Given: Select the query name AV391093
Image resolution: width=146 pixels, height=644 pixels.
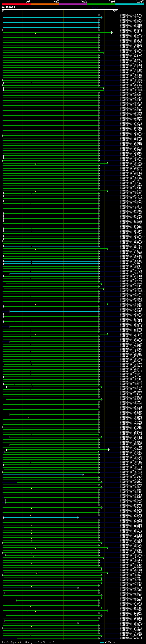Looking at the screenshot, I should point(9,7).
